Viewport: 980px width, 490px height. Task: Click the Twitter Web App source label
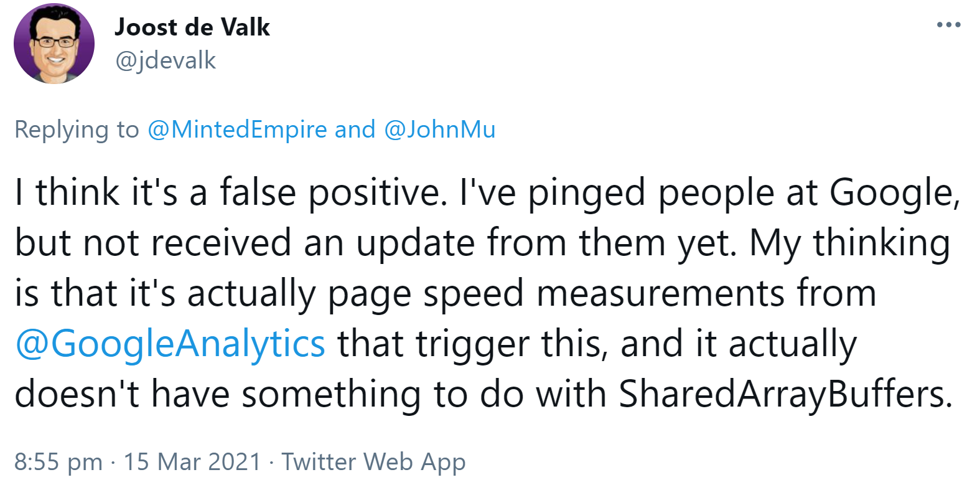(x=373, y=462)
